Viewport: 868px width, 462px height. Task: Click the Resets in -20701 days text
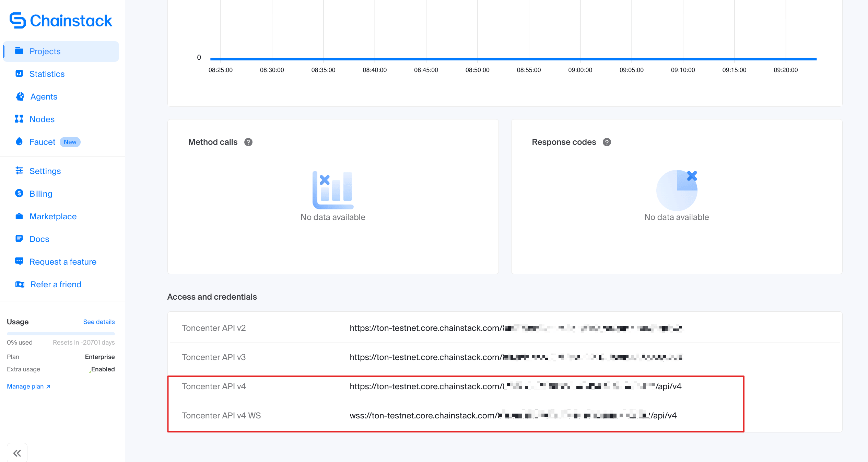tap(84, 342)
